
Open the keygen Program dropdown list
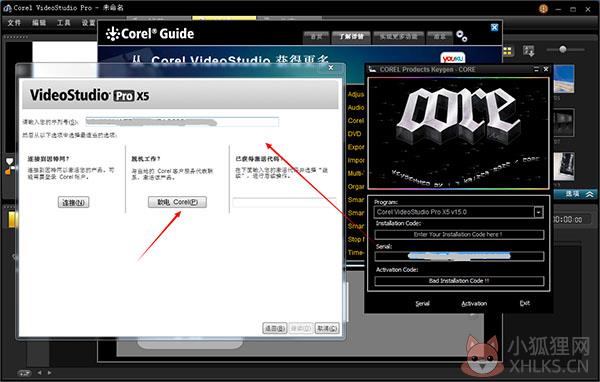pos(538,212)
